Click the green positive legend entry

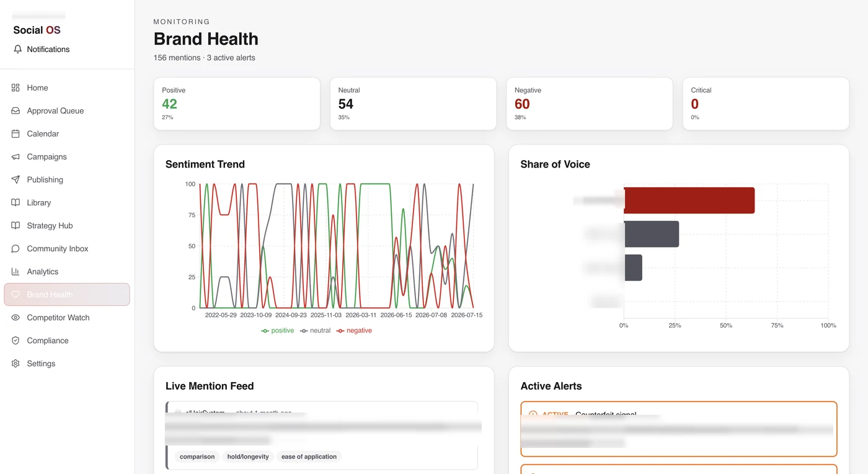(278, 331)
